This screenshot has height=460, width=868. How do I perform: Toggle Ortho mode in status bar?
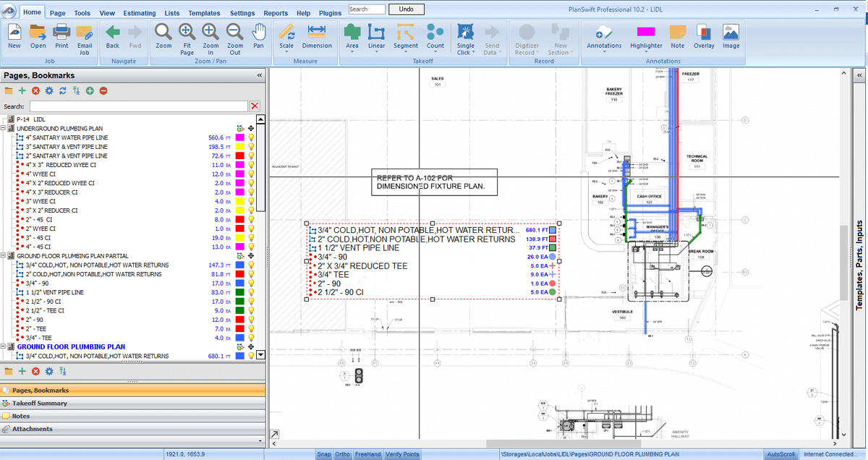click(342, 454)
